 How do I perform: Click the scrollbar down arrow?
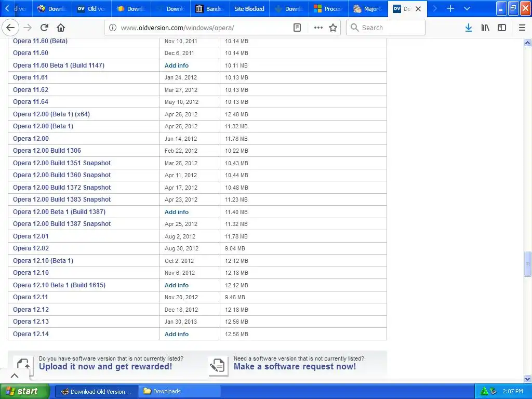click(x=527, y=379)
